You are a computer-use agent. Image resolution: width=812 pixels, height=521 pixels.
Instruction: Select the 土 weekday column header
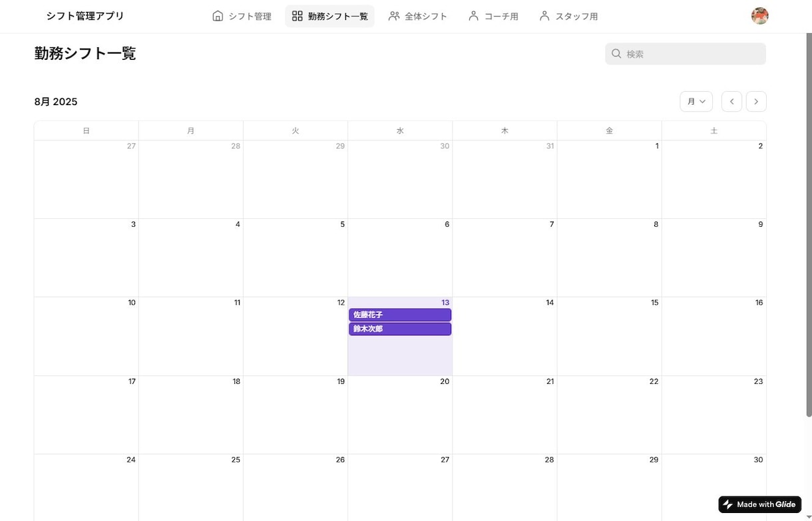click(x=713, y=131)
